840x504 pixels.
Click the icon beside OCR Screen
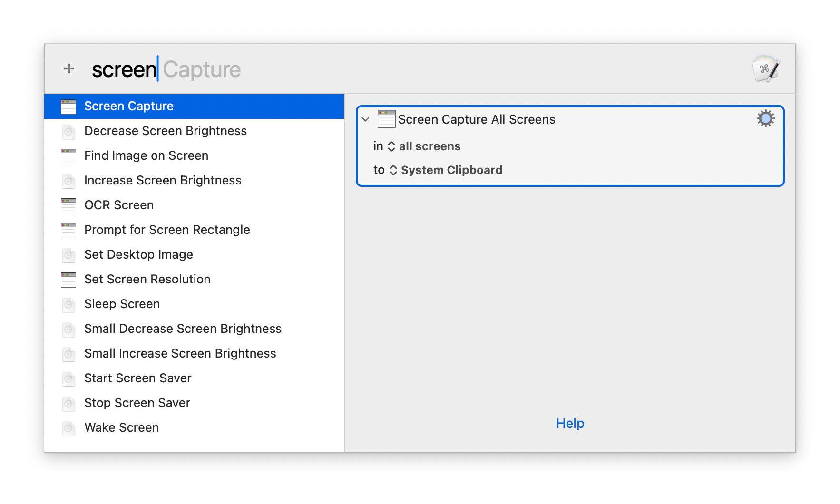pyautogui.click(x=68, y=205)
